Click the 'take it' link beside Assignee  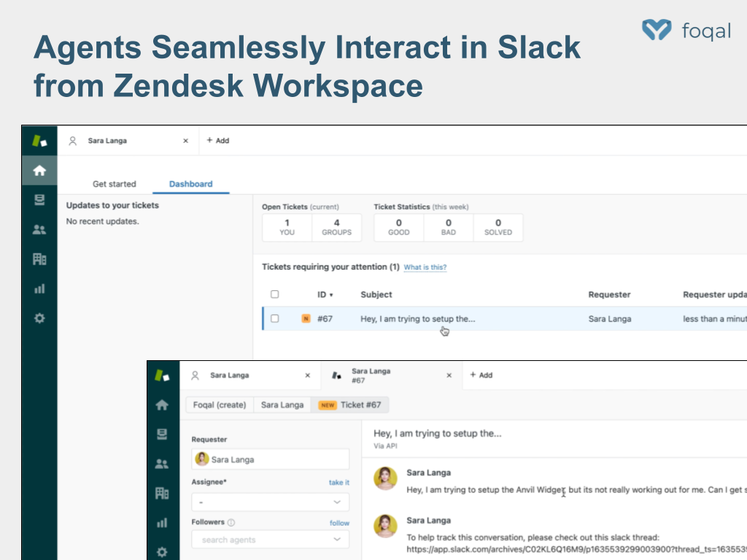(338, 483)
